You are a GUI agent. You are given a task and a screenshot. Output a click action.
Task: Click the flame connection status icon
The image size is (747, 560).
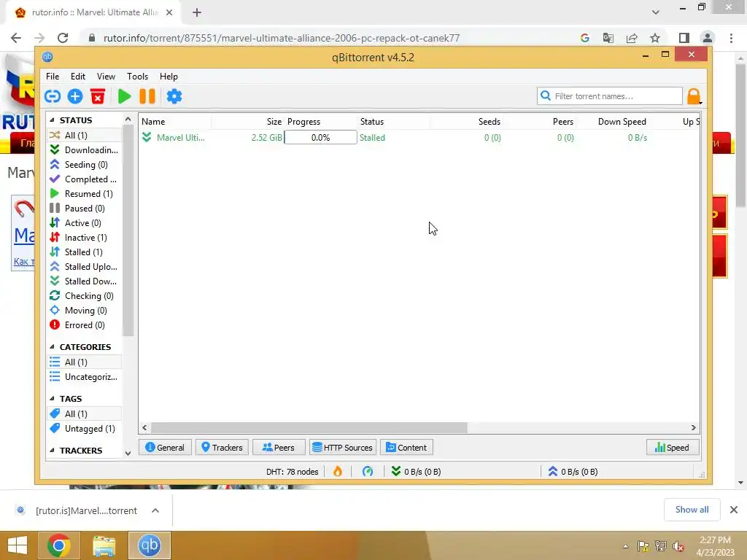pos(338,472)
